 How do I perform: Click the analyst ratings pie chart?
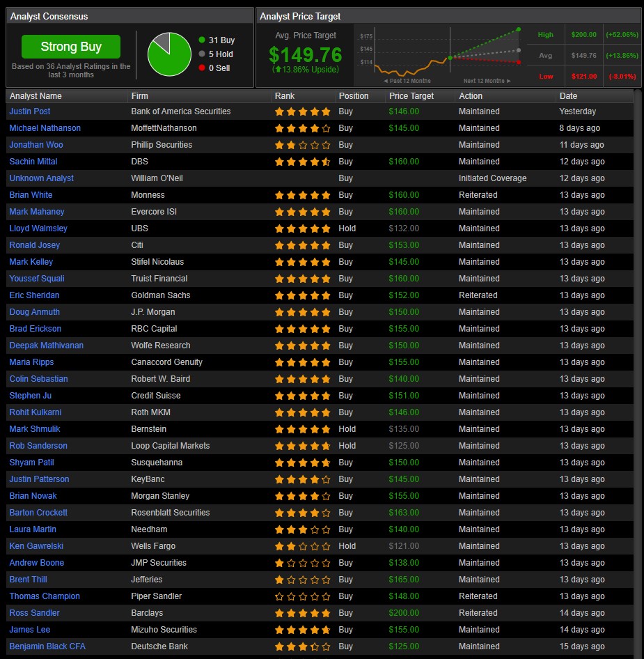click(169, 54)
